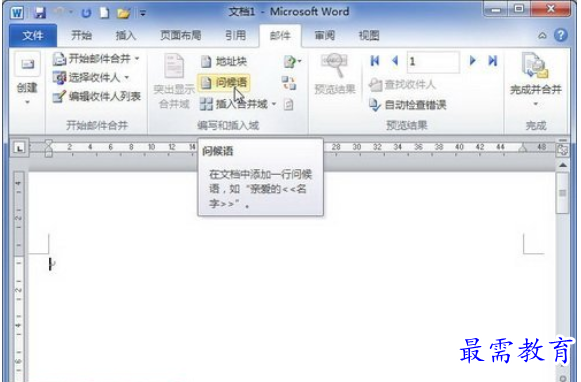The image size is (581, 382).
Task: Switch to the 引用 tab
Action: 235,36
